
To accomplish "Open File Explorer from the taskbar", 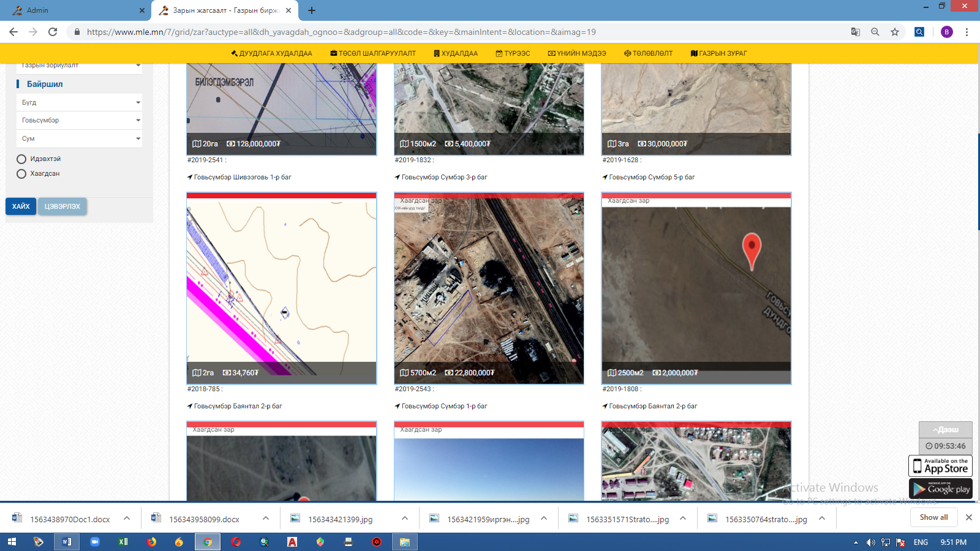I will (405, 542).
